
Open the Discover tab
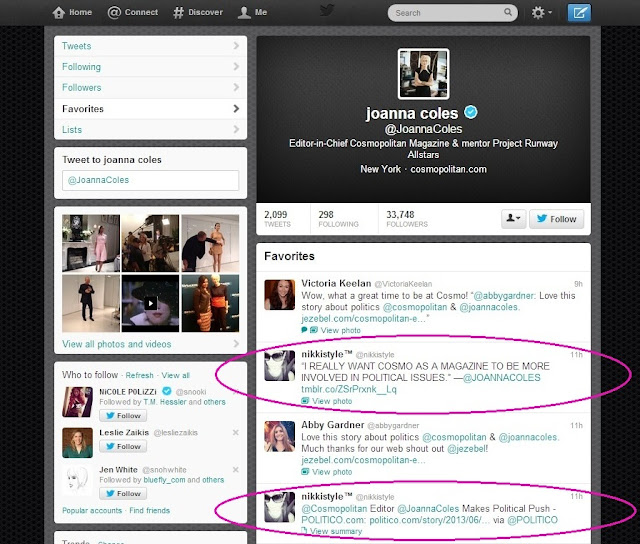pos(198,12)
